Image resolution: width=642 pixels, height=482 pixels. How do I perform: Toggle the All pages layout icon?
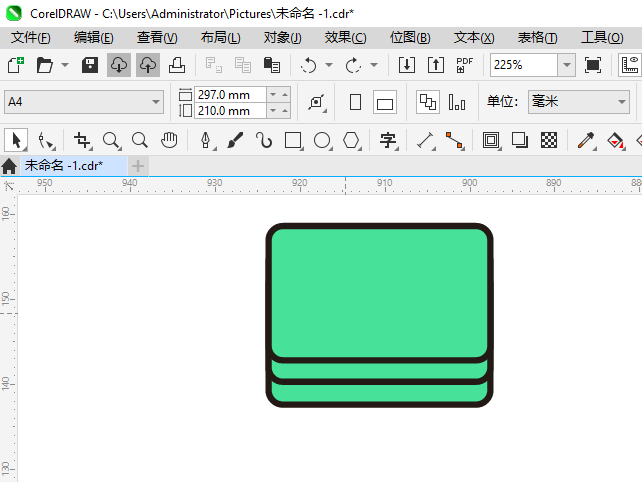pyautogui.click(x=428, y=102)
